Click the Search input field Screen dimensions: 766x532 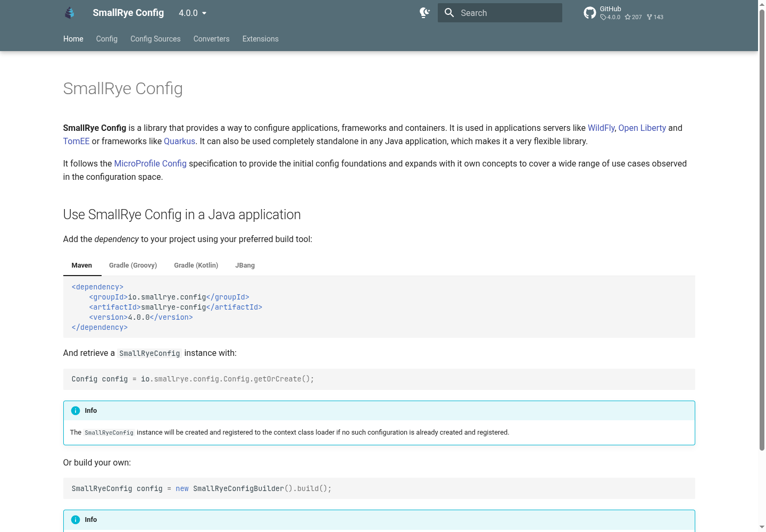point(500,13)
